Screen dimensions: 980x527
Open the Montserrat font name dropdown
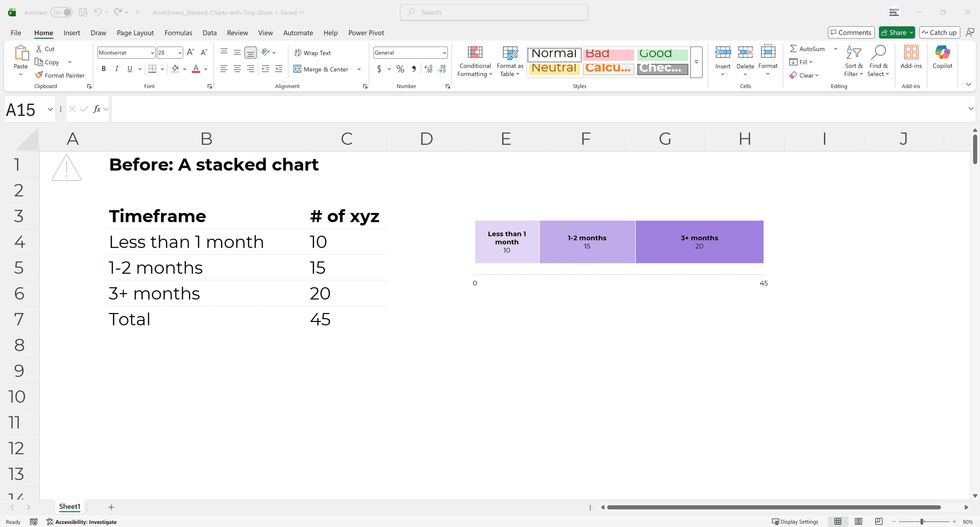152,53
